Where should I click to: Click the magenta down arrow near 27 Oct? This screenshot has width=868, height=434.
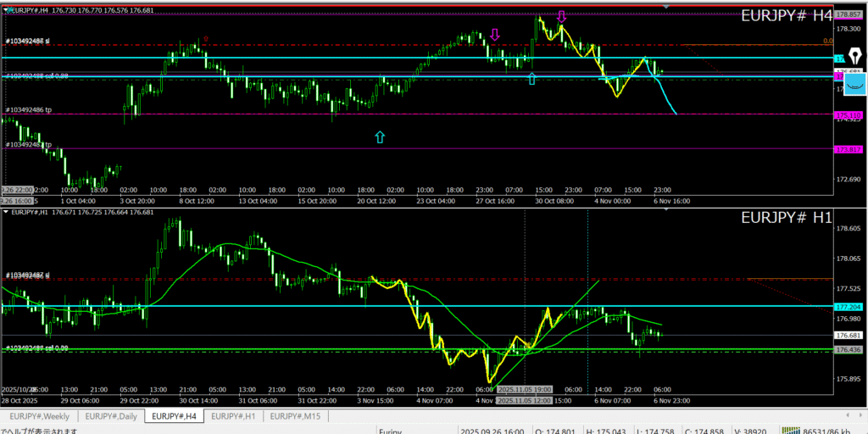pyautogui.click(x=495, y=35)
